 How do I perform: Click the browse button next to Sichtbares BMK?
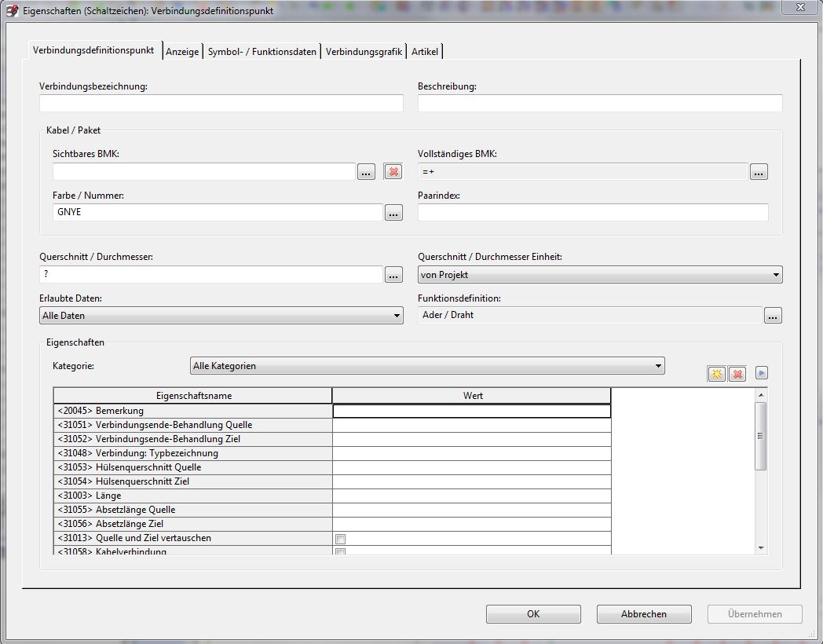(367, 172)
